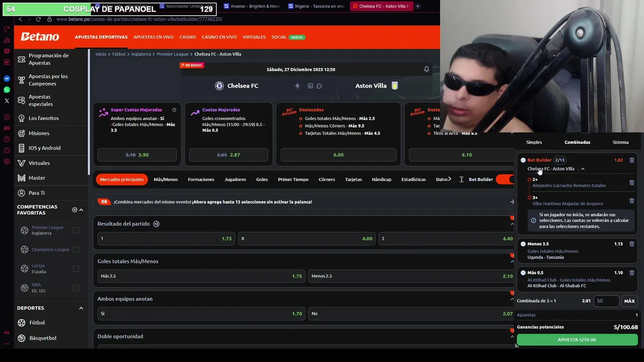The height and width of the screenshot is (362, 644).
Task: Open new browser tab with plus icon
Action: tap(418, 6)
